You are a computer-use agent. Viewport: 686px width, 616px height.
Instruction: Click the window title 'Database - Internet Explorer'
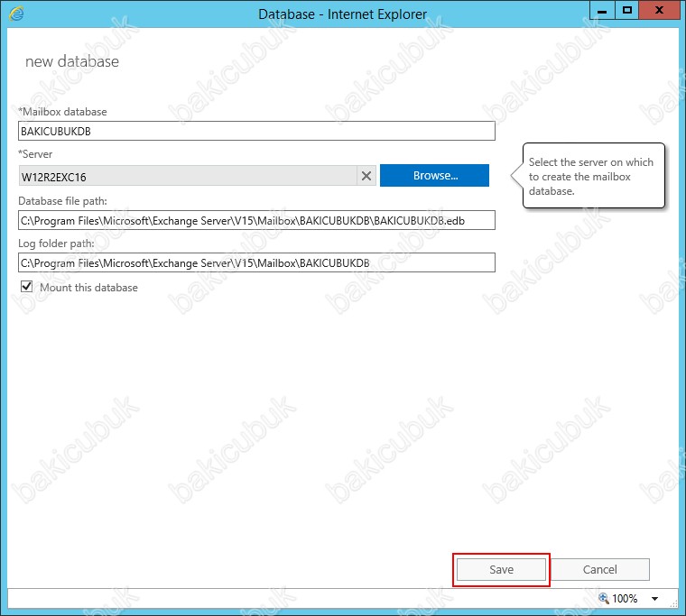click(x=343, y=14)
